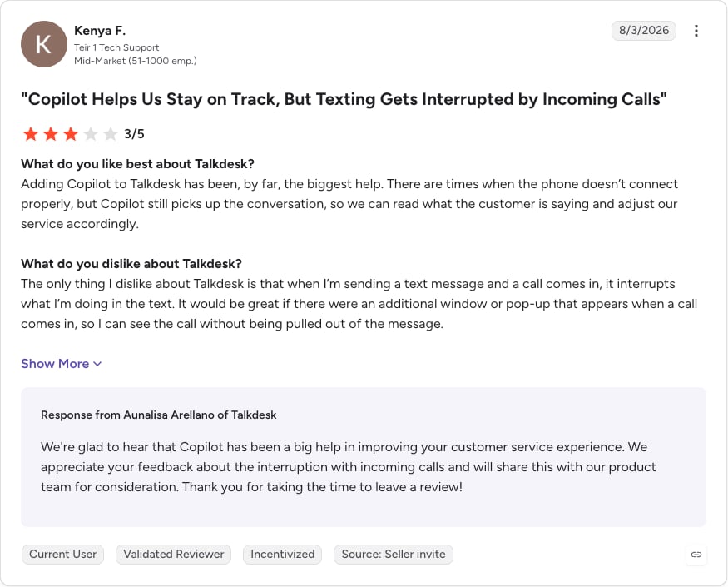Click the fourth gray rating star
Screen dimensions: 728x587
click(x=91, y=134)
